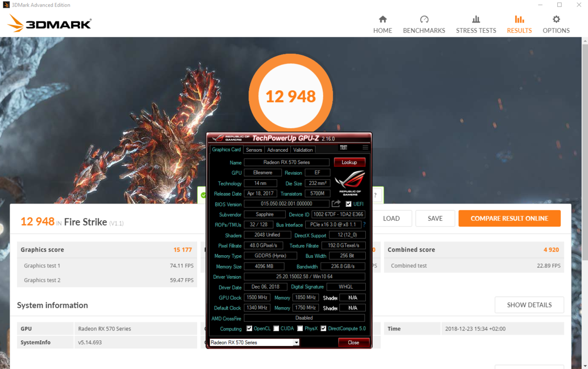The image size is (588, 369).
Task: Click the Bandwidth 236.8 GB/s field
Action: coord(343,266)
